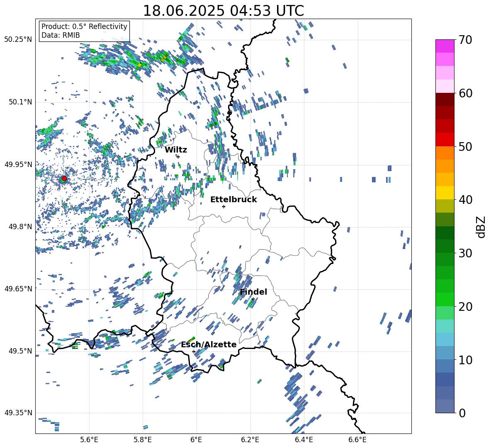Click the Ettelbruck city label
The height and width of the screenshot is (448, 491).
(x=233, y=200)
